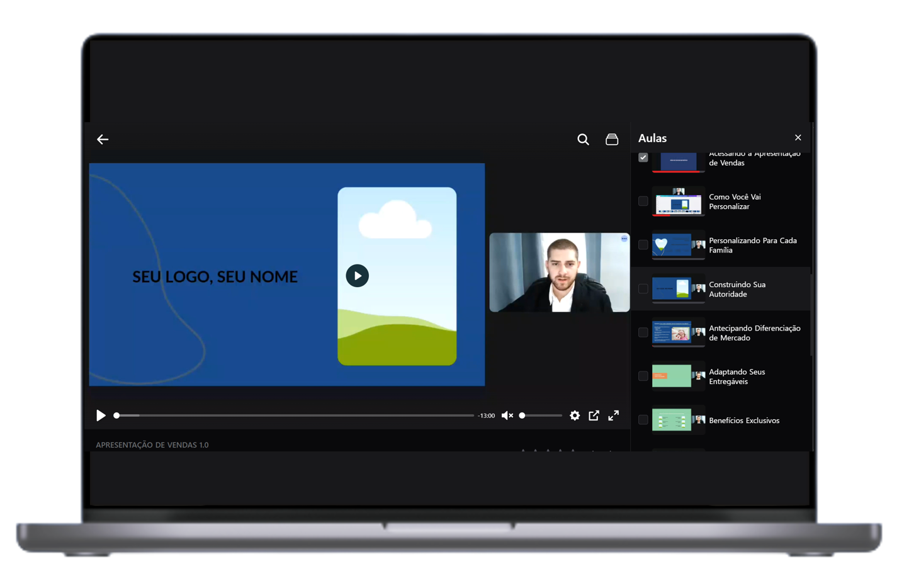Open video settings gear icon
909x588 pixels.
575,416
